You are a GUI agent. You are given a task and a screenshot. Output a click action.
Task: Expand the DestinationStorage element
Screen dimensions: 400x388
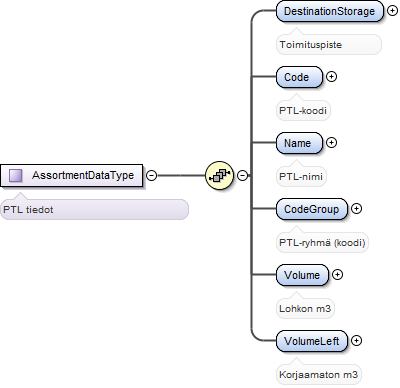click(x=392, y=11)
